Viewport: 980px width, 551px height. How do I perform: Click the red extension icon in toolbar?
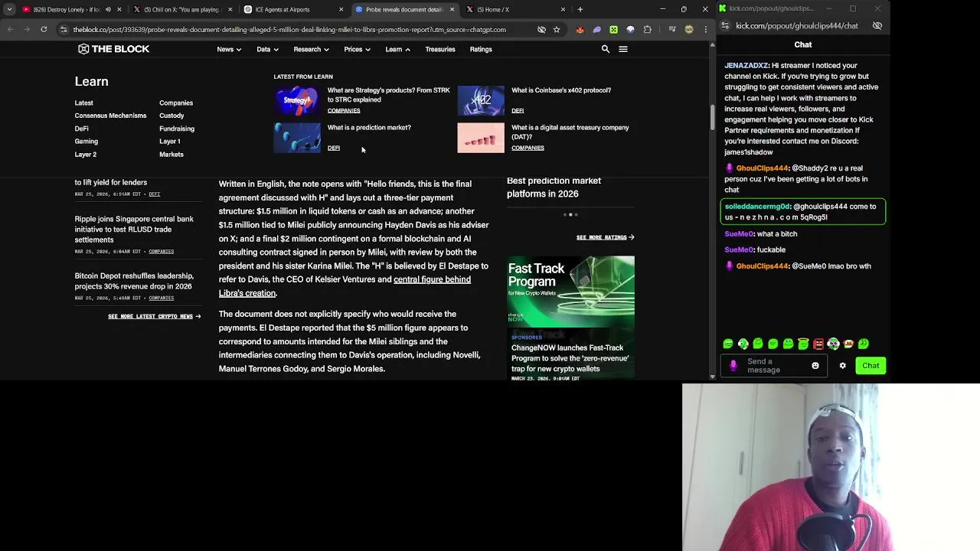coord(580,29)
